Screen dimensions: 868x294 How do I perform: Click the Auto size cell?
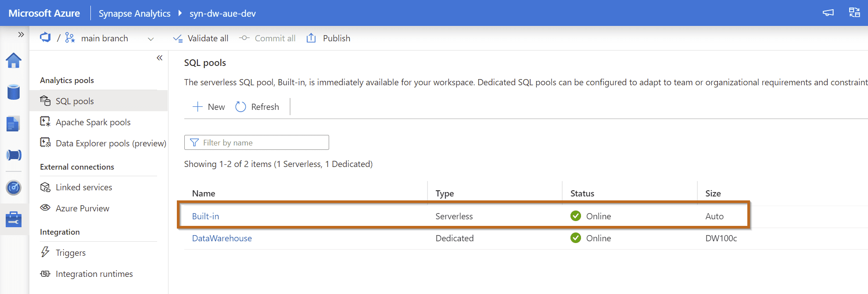(x=714, y=216)
